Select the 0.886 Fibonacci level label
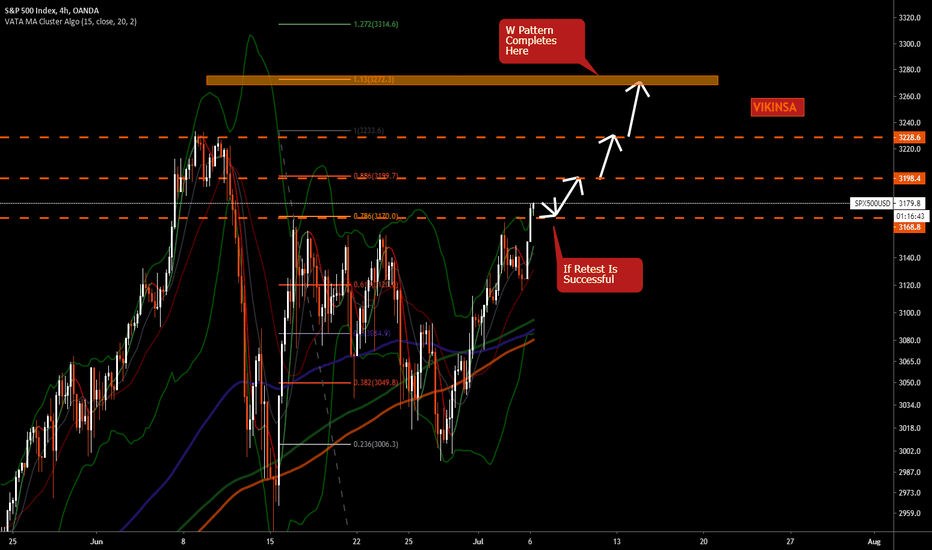The height and width of the screenshot is (550, 932). pyautogui.click(x=376, y=176)
